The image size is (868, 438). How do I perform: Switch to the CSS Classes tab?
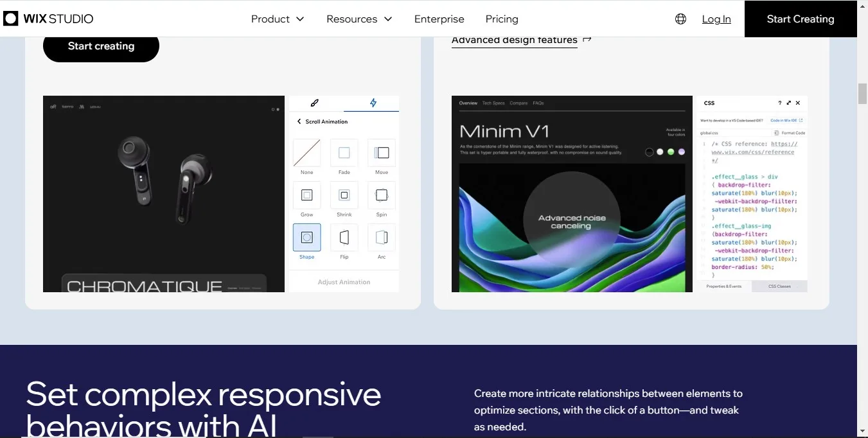(x=779, y=286)
